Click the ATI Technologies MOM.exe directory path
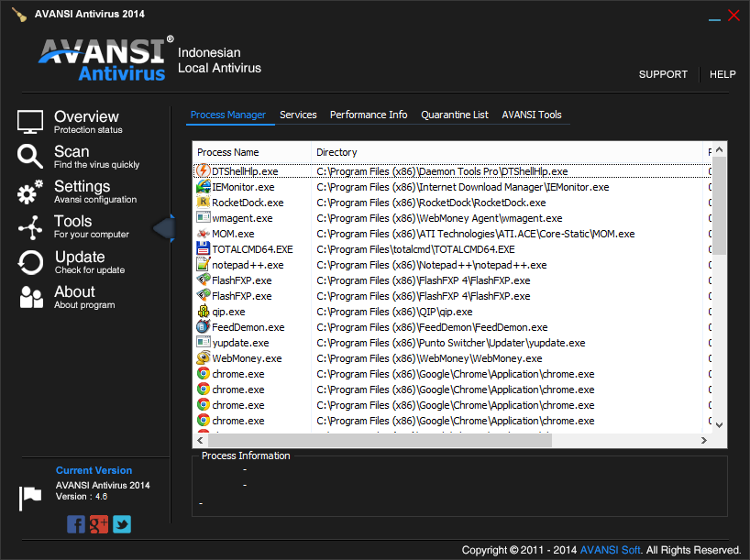Viewport: 750px width, 560px height. point(476,234)
